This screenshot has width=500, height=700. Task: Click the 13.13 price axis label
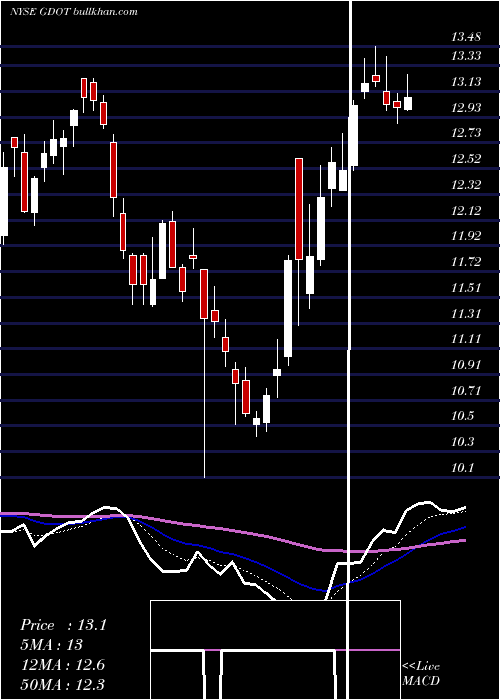coord(466,82)
